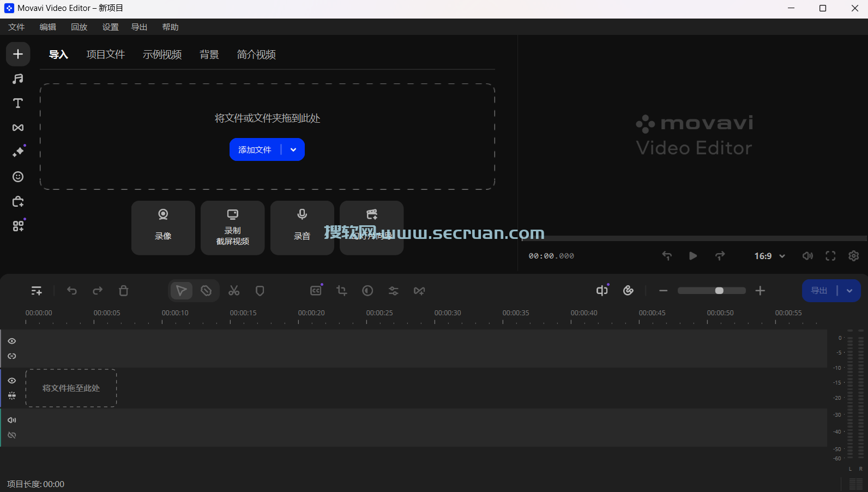Open the effects store bag icon
The height and width of the screenshot is (492, 868).
pyautogui.click(x=18, y=201)
